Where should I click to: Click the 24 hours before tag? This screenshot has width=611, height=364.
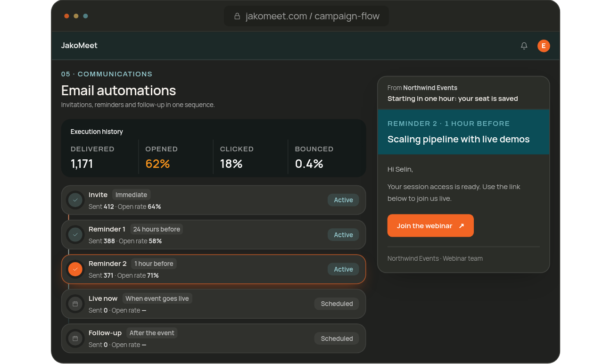coord(157,229)
